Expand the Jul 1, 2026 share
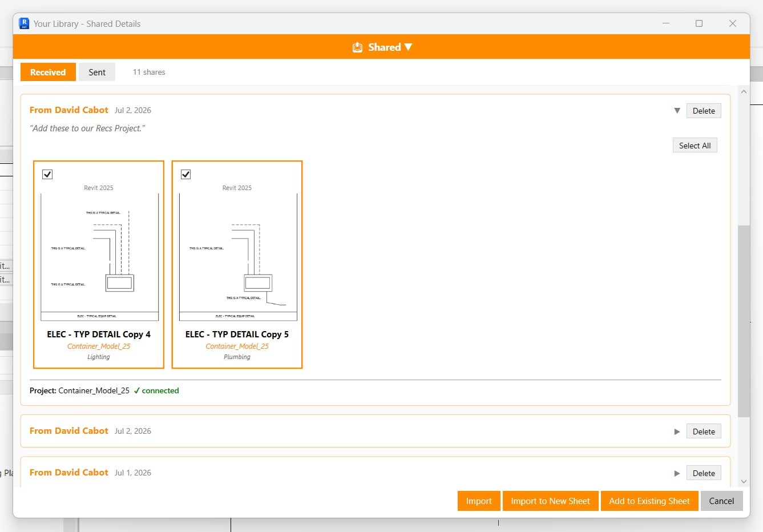Image resolution: width=763 pixels, height=532 pixels. (677, 473)
